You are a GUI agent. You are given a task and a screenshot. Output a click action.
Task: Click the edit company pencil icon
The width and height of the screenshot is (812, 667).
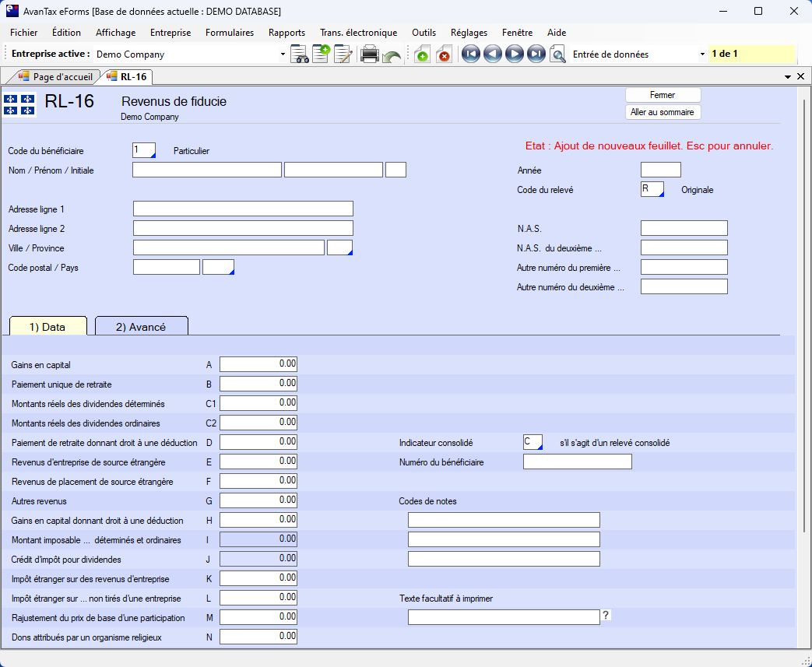coord(343,54)
